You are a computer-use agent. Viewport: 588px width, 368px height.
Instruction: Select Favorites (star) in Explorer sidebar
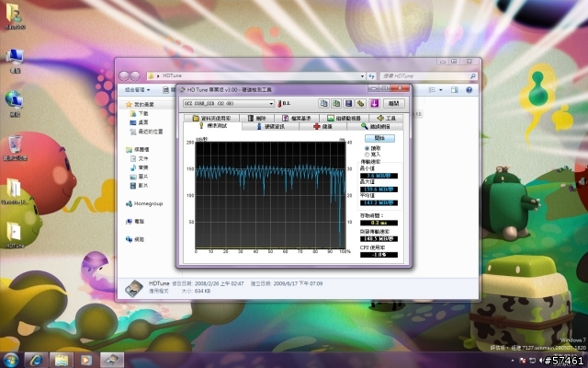click(x=140, y=104)
